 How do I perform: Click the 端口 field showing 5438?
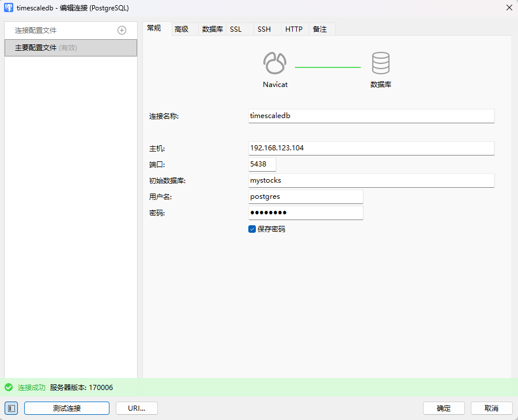coord(262,164)
